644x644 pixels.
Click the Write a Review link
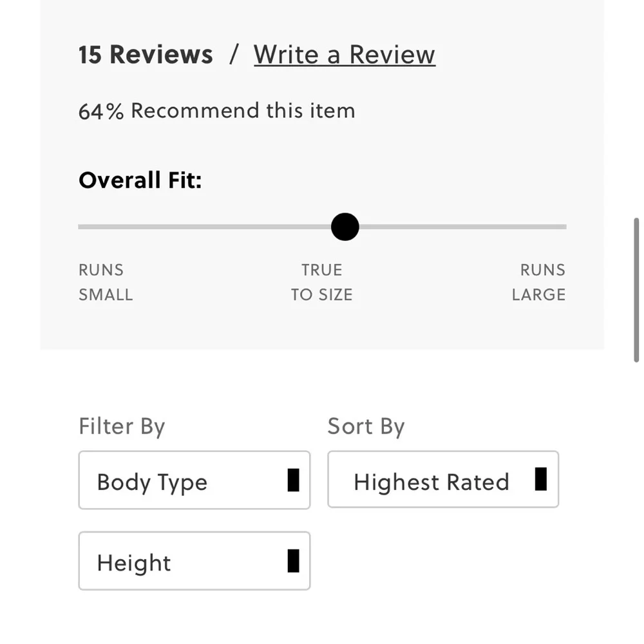pyautogui.click(x=344, y=55)
